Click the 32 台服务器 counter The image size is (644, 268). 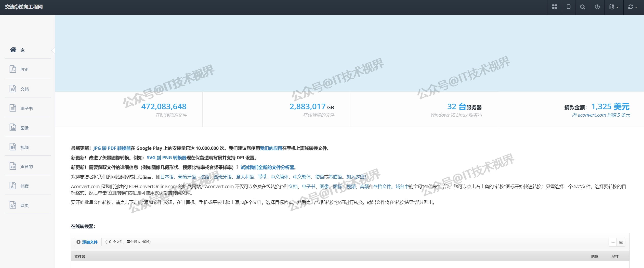[464, 107]
